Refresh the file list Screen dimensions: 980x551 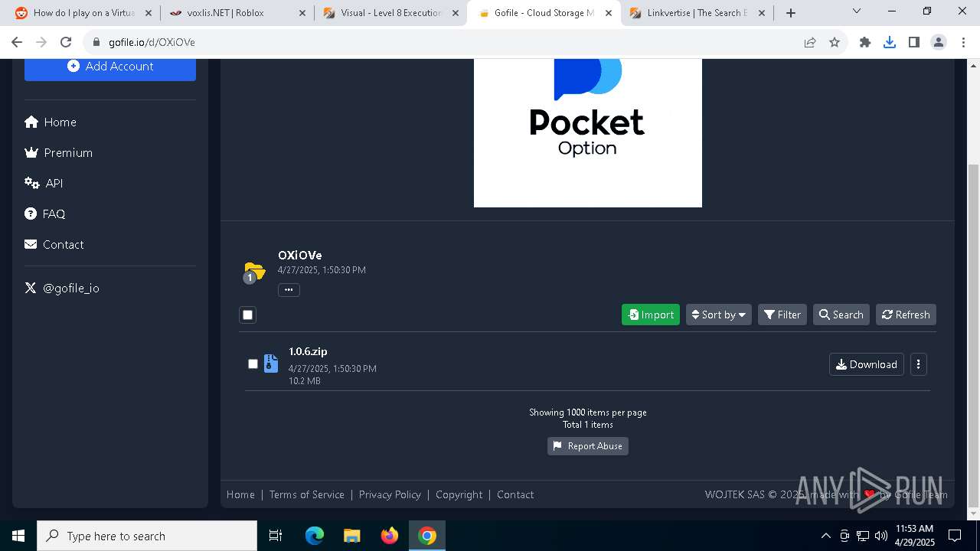[x=906, y=315]
